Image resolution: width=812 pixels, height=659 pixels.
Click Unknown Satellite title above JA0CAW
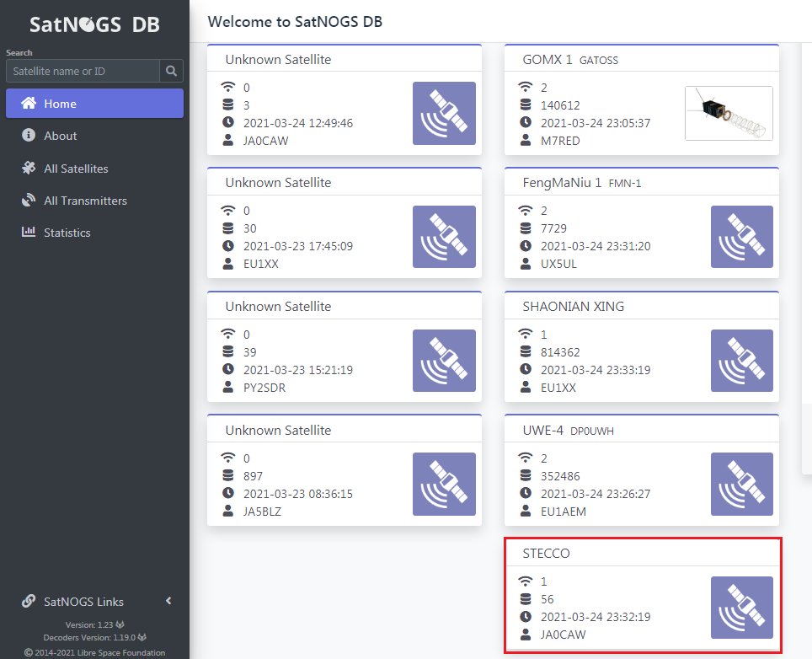(278, 60)
